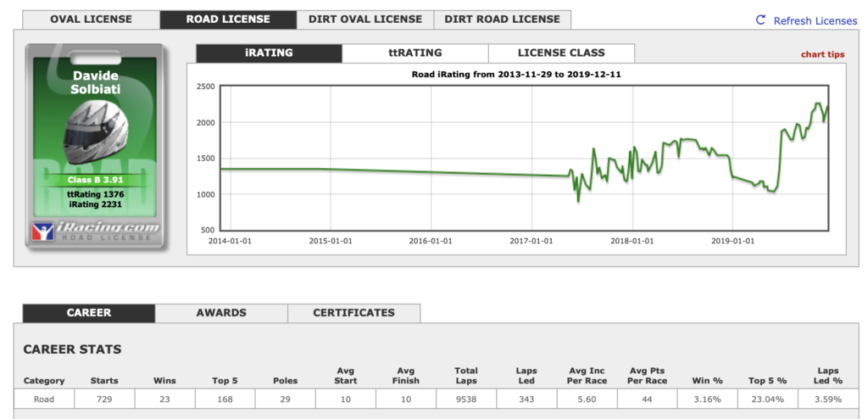868x419 pixels.
Task: Open the AWARDS tab
Action: tap(221, 313)
